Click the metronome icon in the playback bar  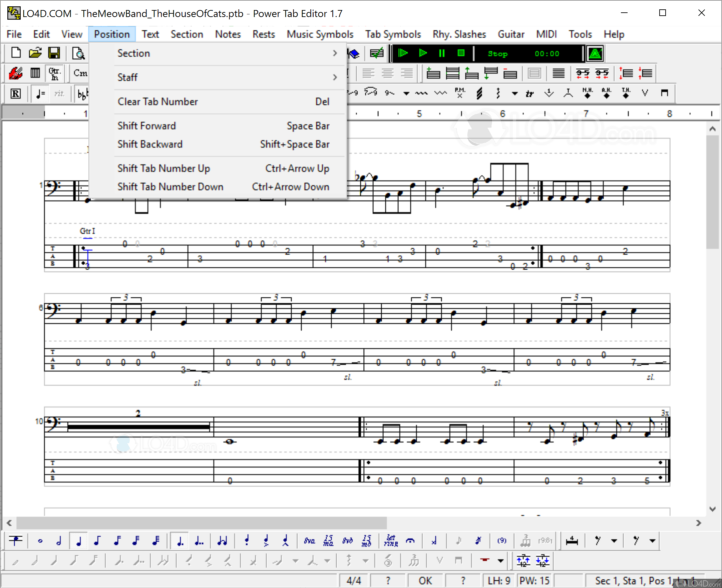coord(595,53)
